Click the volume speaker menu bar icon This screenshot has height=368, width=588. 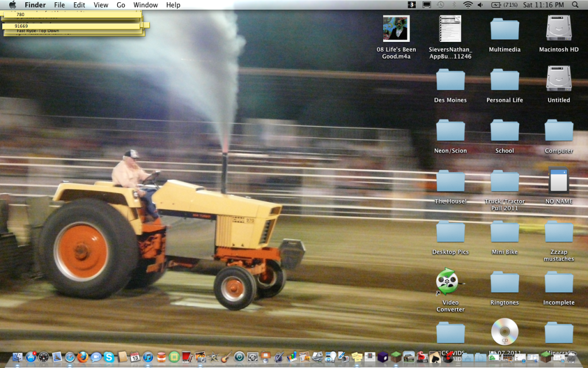click(x=480, y=5)
